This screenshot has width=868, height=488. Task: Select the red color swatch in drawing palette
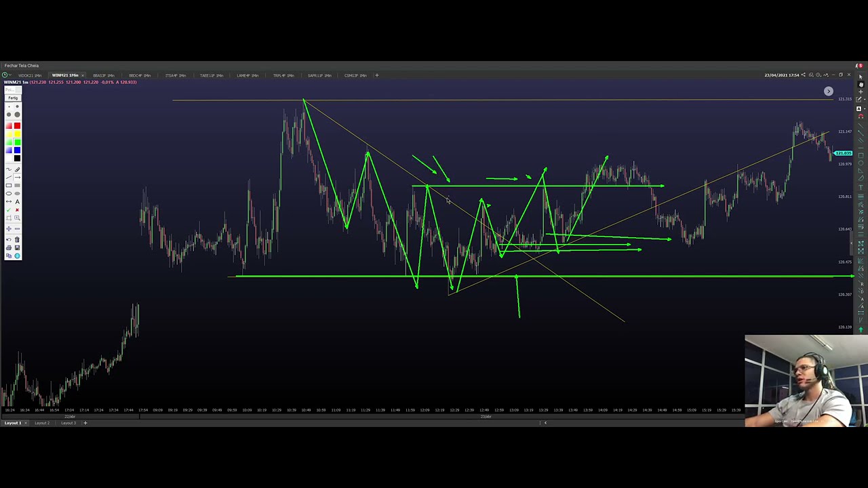[17, 125]
